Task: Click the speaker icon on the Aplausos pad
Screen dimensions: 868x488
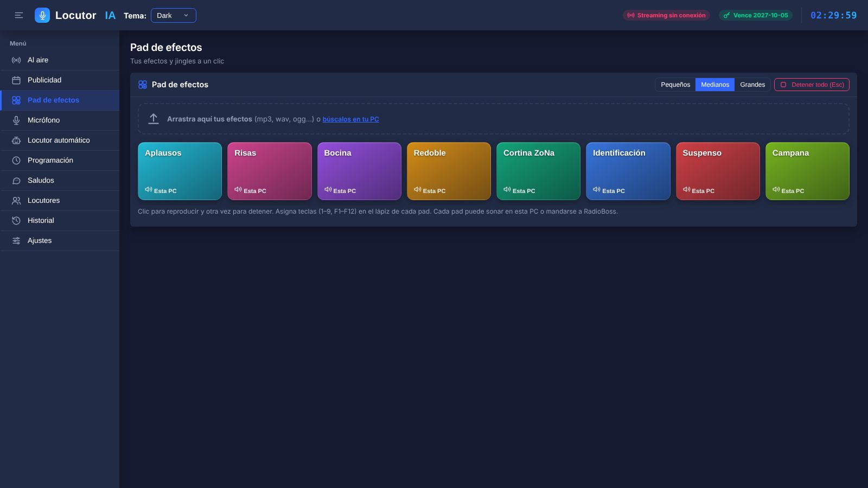Action: (149, 190)
